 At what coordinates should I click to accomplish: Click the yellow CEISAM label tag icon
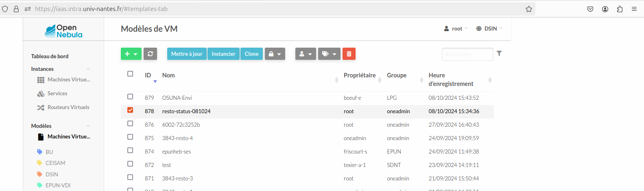click(39, 163)
